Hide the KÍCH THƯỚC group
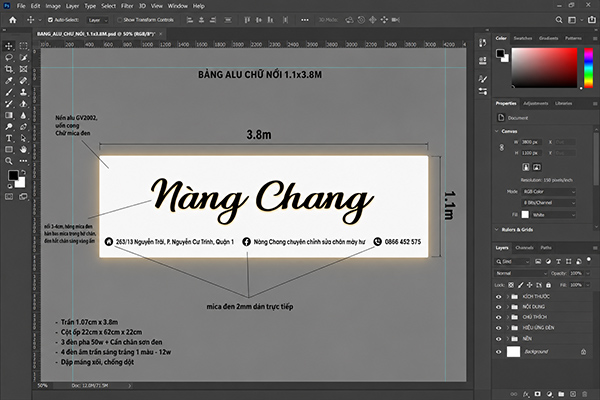 tap(498, 297)
